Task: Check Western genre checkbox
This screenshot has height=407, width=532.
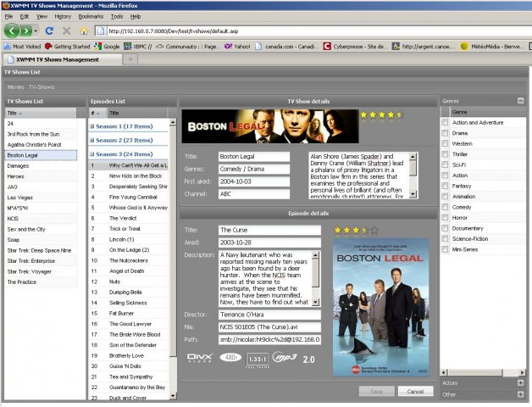Action: [445, 143]
